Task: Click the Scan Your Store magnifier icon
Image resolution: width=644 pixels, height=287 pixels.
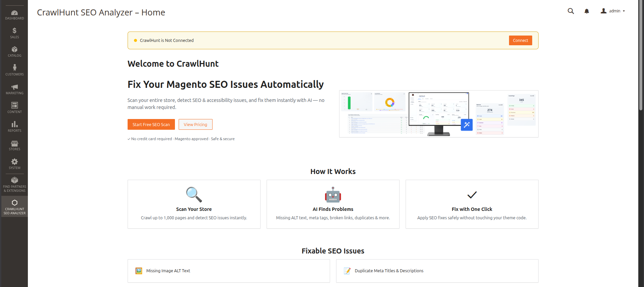Action: click(x=194, y=195)
